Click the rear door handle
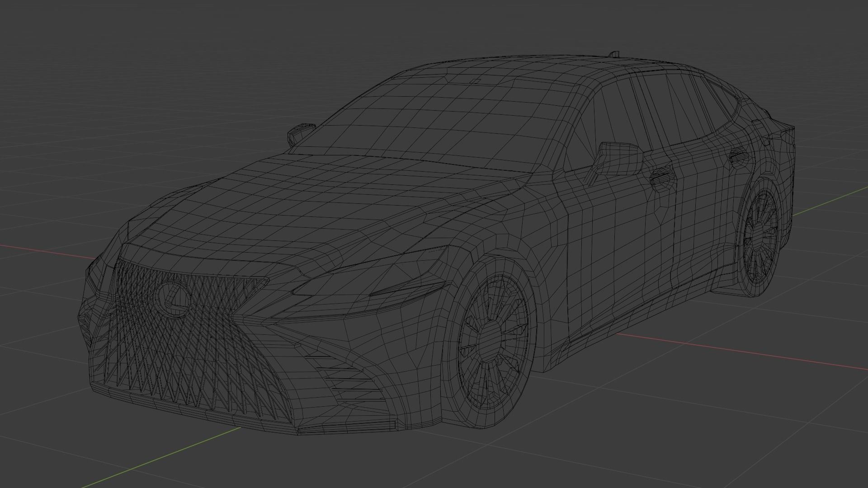Viewport: 868px width, 488px height. pos(739,155)
